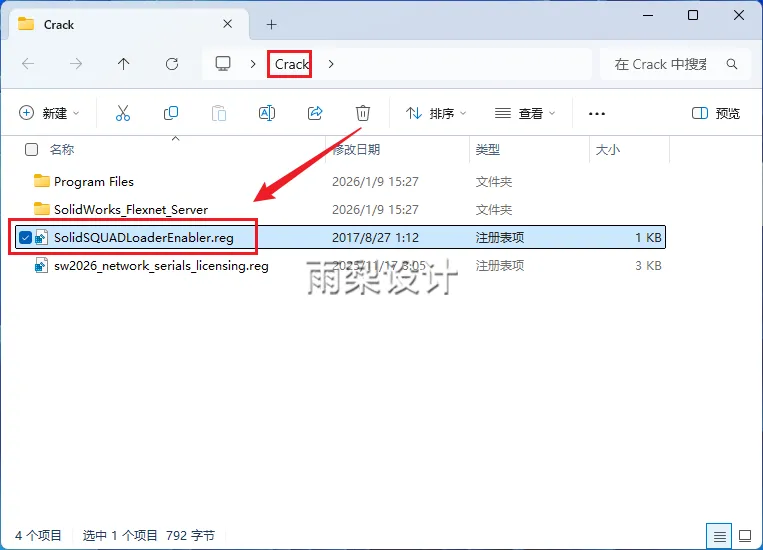
Task: Expand chevron after the monitor icon
Action: [x=253, y=64]
